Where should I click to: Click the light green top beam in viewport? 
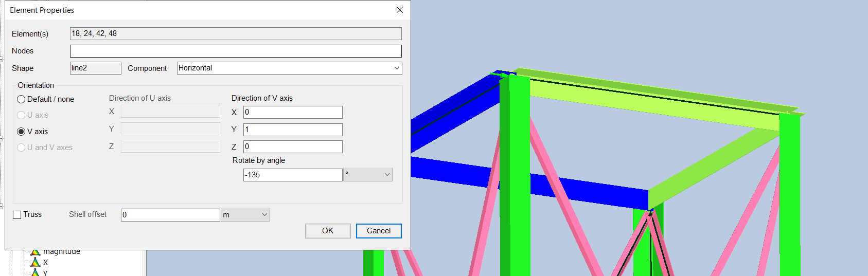tap(653, 105)
